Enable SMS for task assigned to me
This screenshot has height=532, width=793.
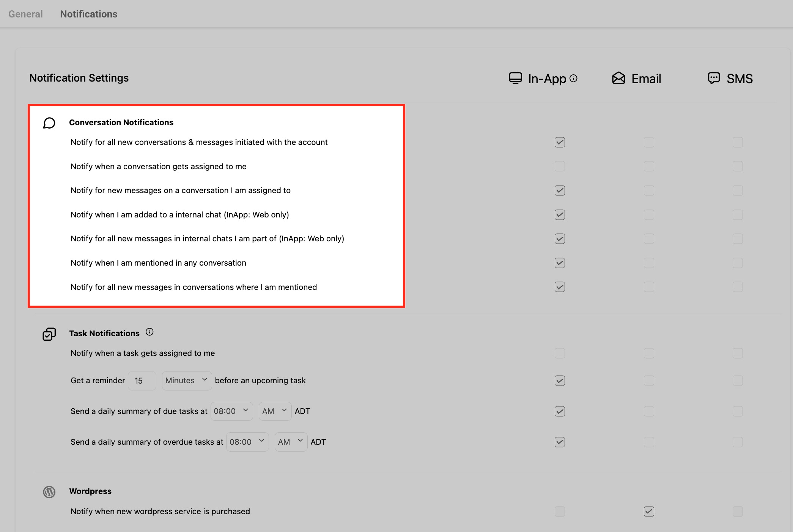pos(738,353)
